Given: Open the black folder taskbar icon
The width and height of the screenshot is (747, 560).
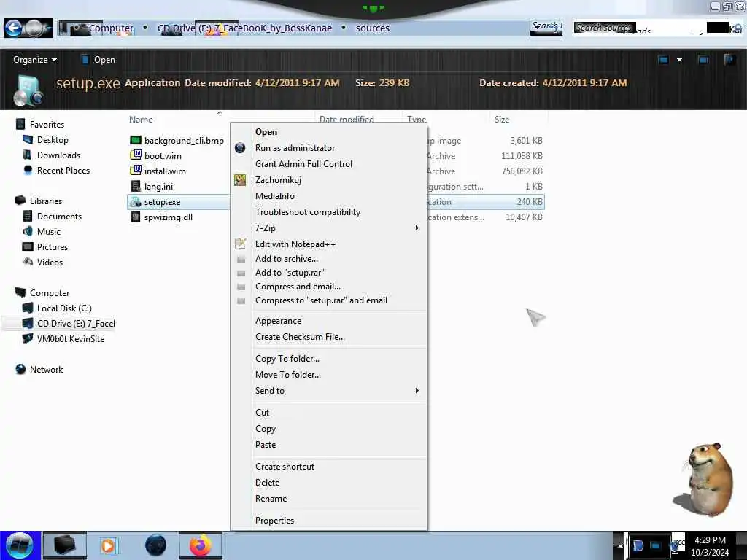Looking at the screenshot, I should [65, 545].
